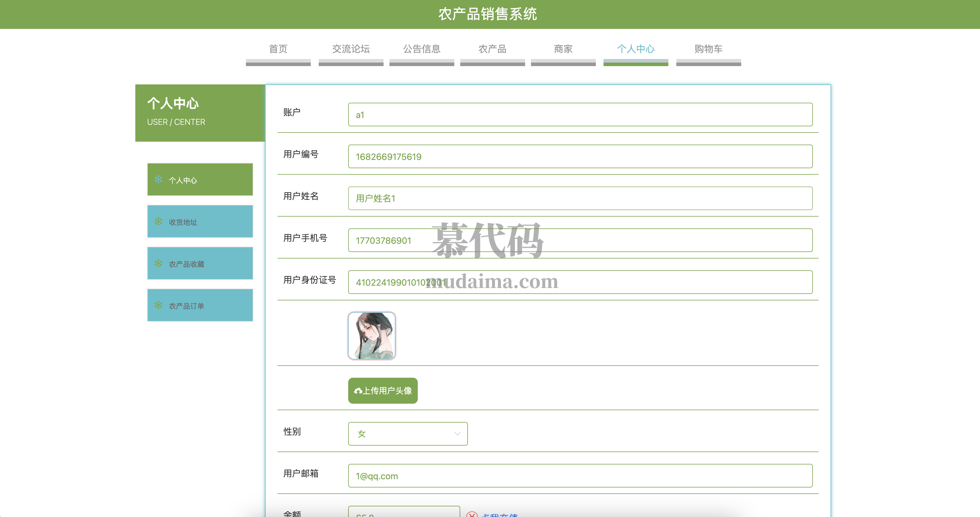Click the 收货地址 sidebar menu item
The height and width of the screenshot is (517, 980).
(x=200, y=222)
